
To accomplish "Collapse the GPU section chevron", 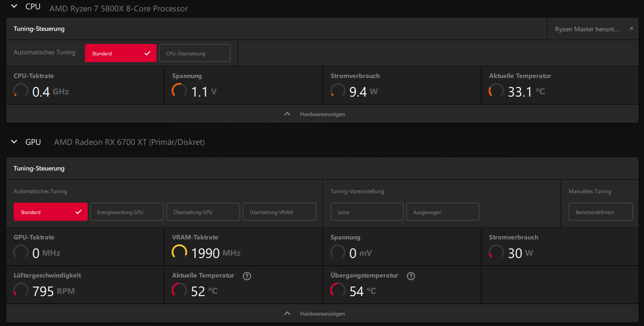I will (15, 142).
